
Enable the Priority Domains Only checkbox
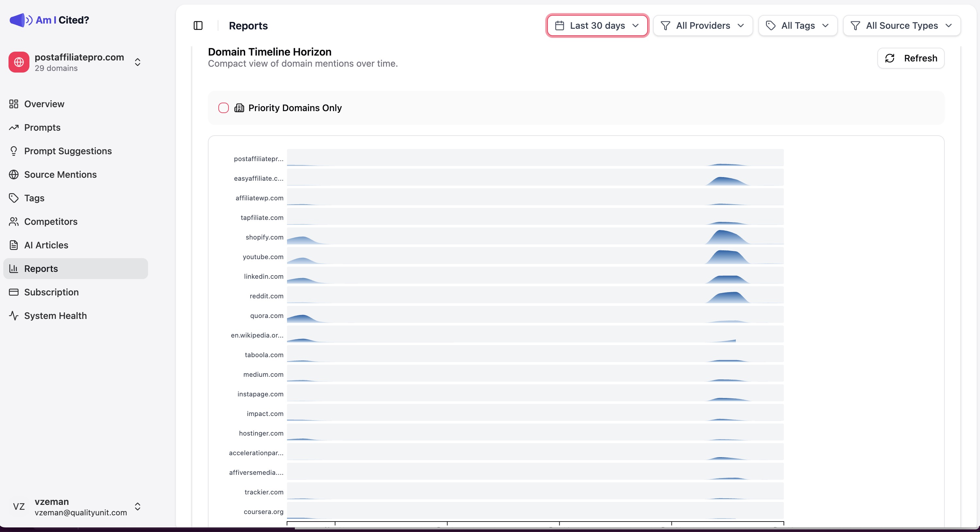(223, 108)
